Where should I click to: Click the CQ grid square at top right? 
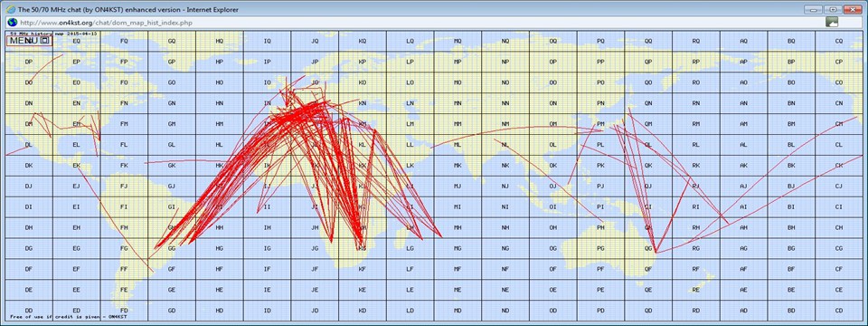(x=839, y=41)
